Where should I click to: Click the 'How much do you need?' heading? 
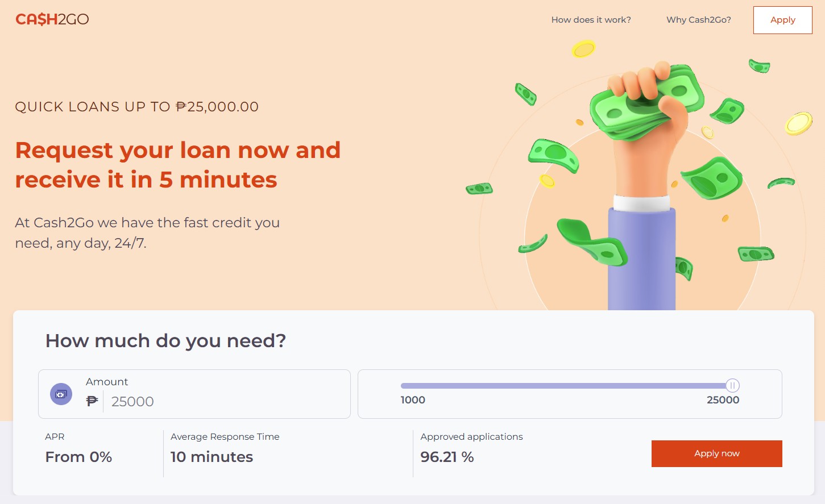point(165,340)
